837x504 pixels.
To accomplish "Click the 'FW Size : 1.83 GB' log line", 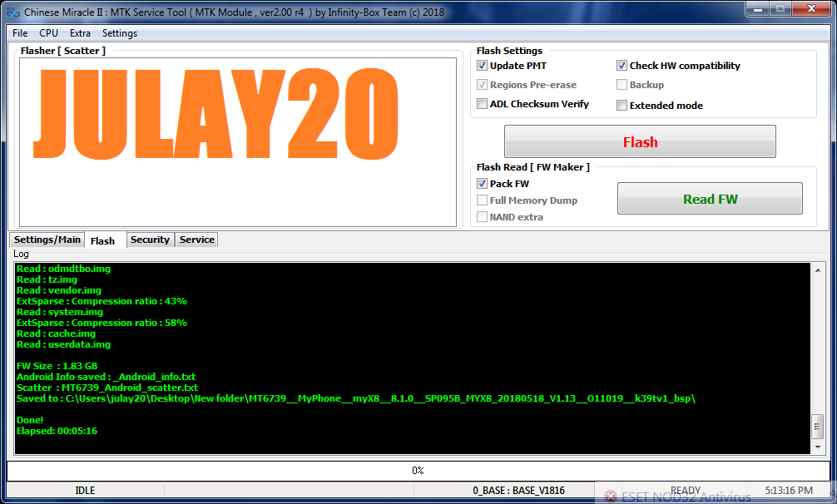I will coord(57,366).
